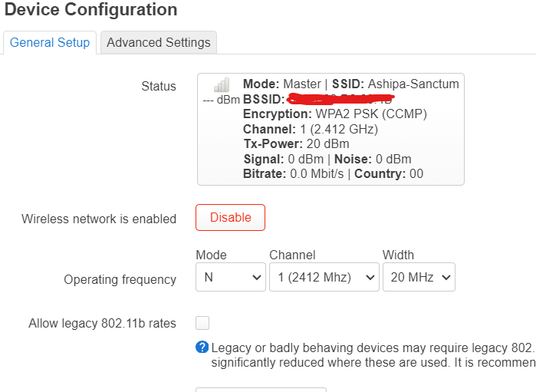536x392 pixels.
Task: Open the Width dropdown showing 20 MHz
Action: pyautogui.click(x=419, y=277)
